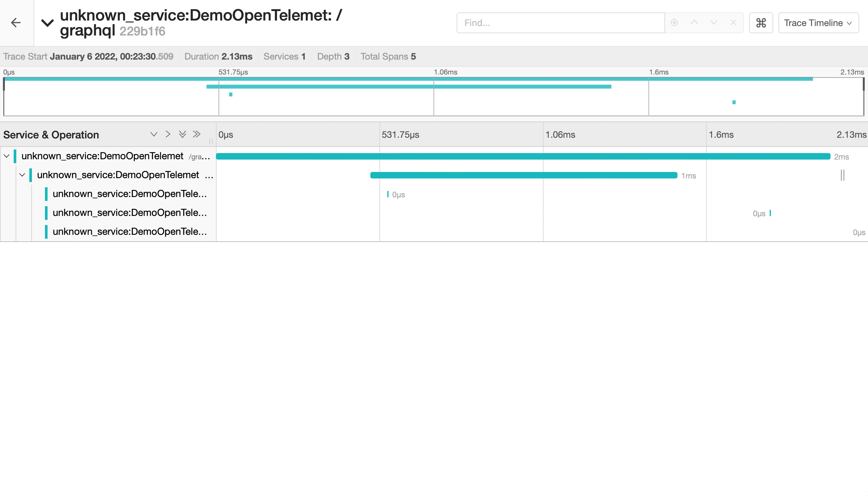Screen dimensions: 868x496
Task: Expand all spans with double down chevron
Action: [182, 134]
